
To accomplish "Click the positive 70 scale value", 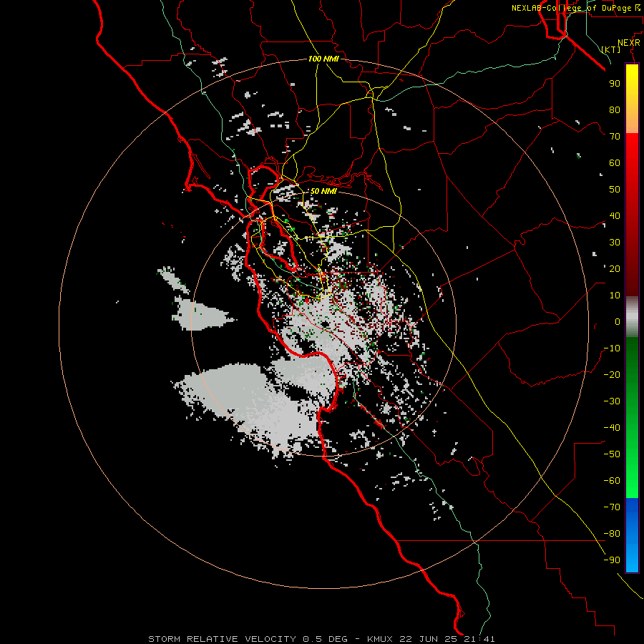I will point(615,137).
